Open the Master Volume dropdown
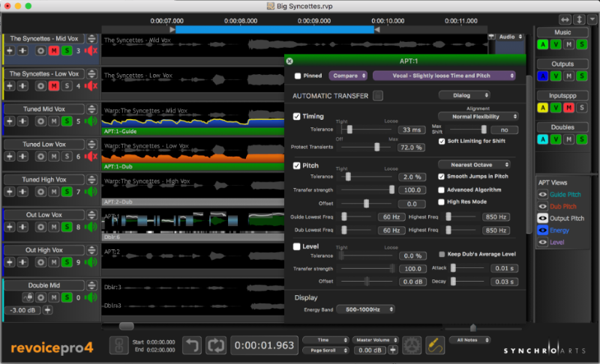 tap(375, 340)
